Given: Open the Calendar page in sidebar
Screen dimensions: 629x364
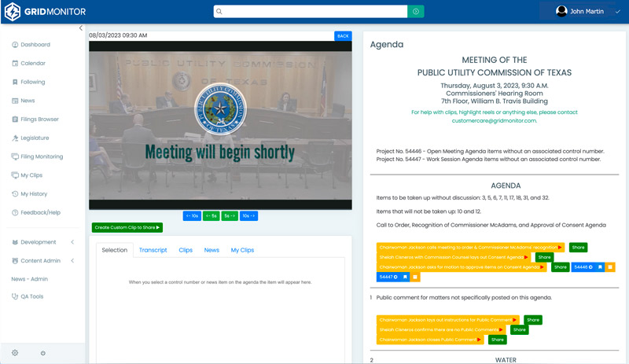Looking at the screenshot, I should pyautogui.click(x=28, y=63).
